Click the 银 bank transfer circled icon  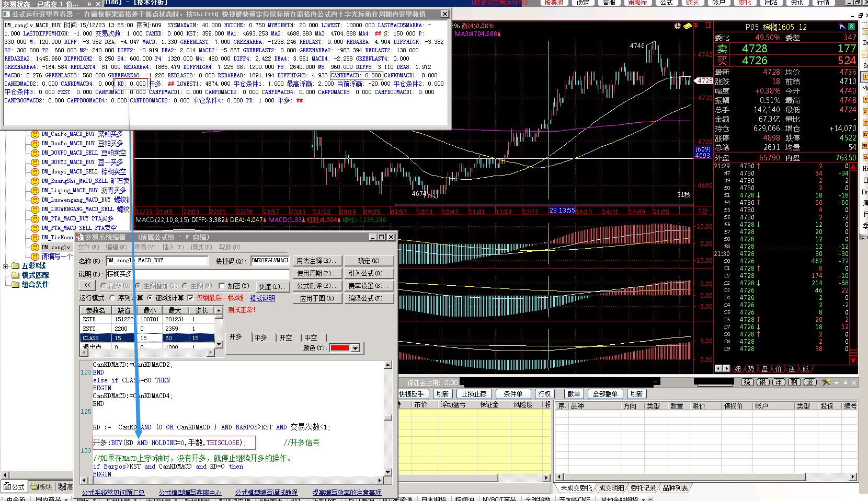(x=763, y=382)
